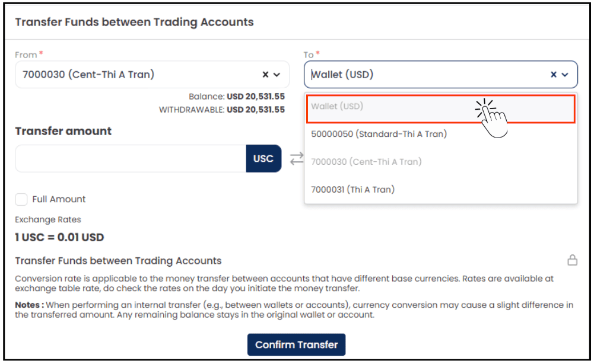Expand the From account dropdown chevron
Image resolution: width=594 pixels, height=364 pixels.
click(x=277, y=75)
